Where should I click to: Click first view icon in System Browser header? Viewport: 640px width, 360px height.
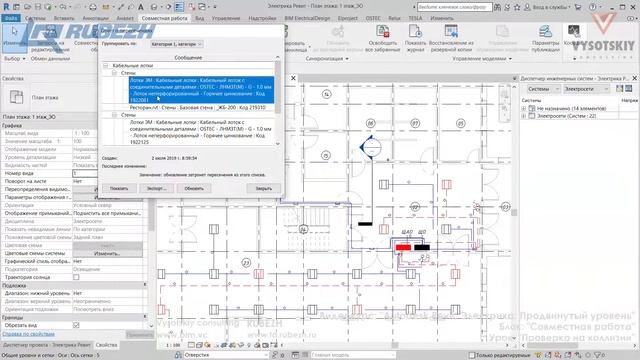tap(620, 89)
